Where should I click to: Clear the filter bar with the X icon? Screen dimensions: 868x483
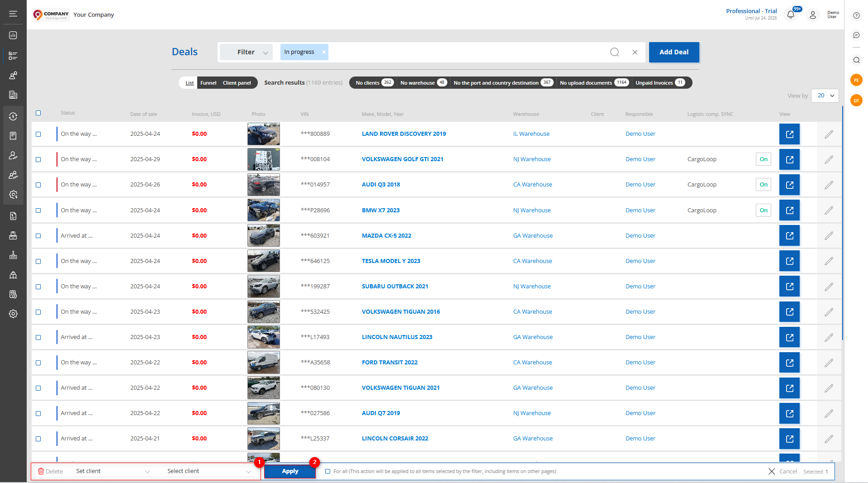coord(635,52)
